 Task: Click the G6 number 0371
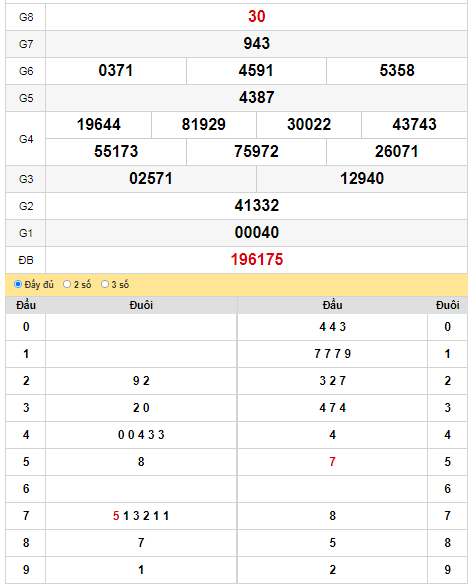click(x=116, y=70)
